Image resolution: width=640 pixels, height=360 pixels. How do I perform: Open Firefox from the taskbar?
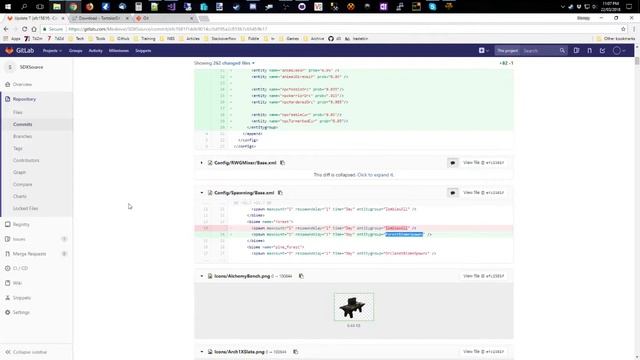[x=89, y=7]
